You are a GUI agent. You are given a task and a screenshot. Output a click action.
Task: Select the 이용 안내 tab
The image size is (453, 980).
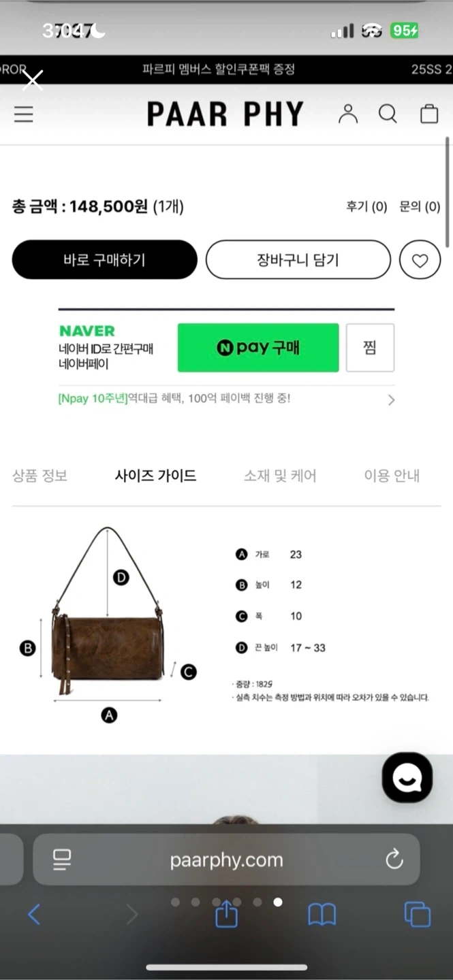click(392, 476)
